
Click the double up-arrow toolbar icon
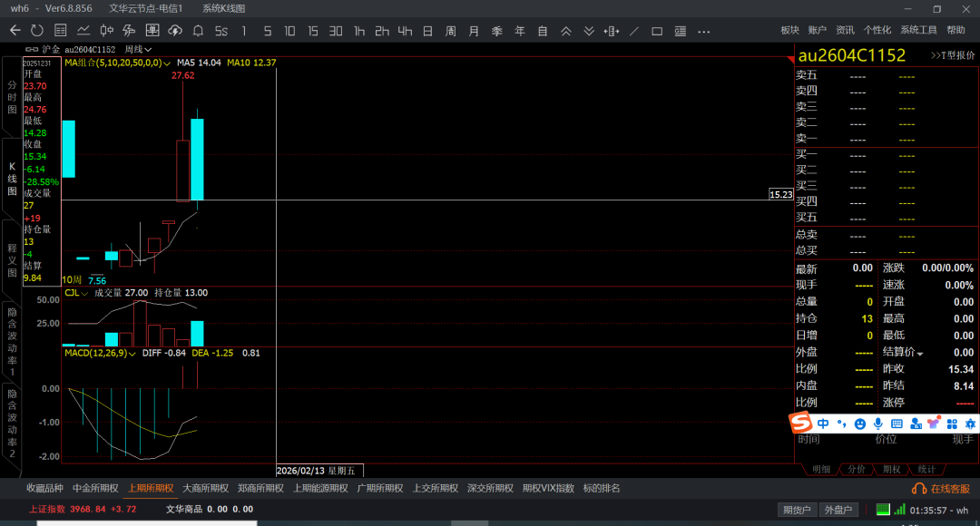point(566,31)
